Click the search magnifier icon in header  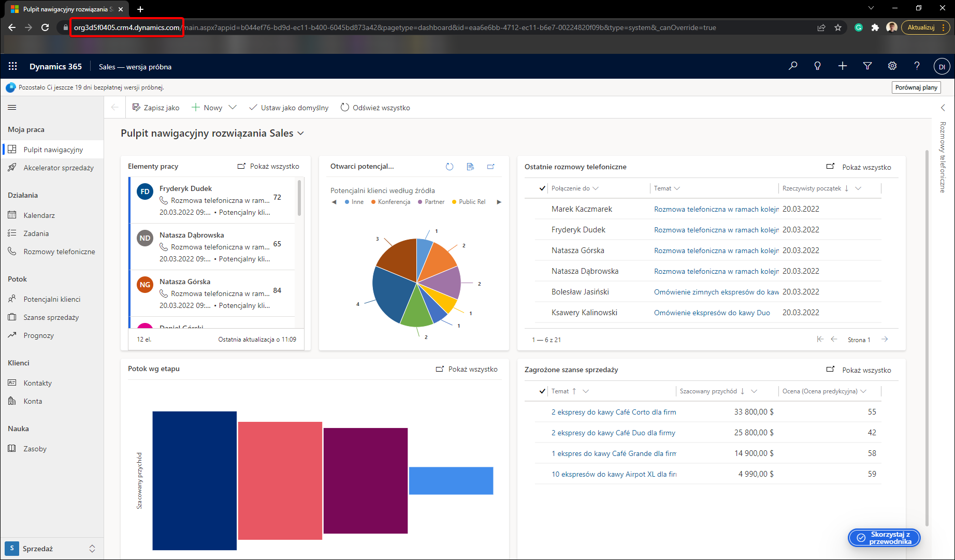(793, 66)
